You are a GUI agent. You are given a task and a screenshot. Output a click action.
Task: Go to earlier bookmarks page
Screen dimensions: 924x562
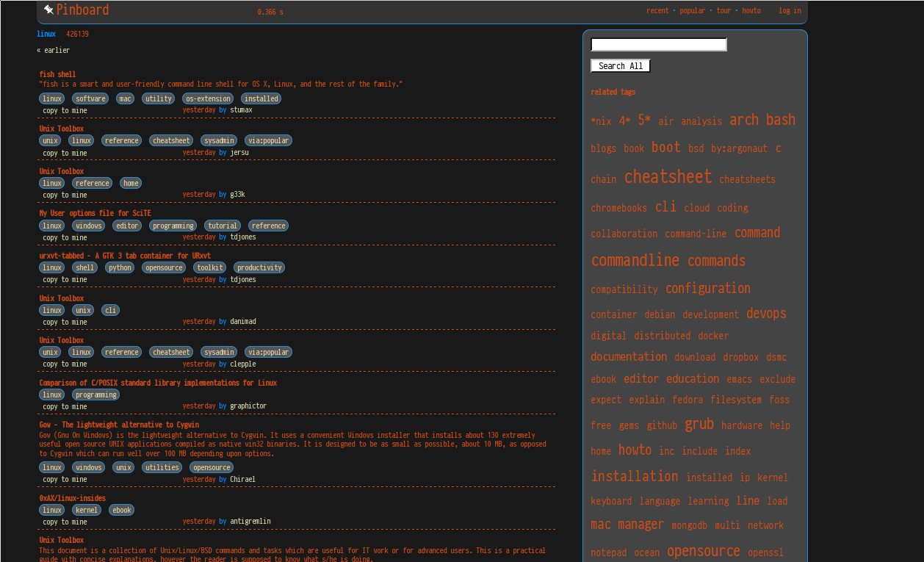point(53,50)
